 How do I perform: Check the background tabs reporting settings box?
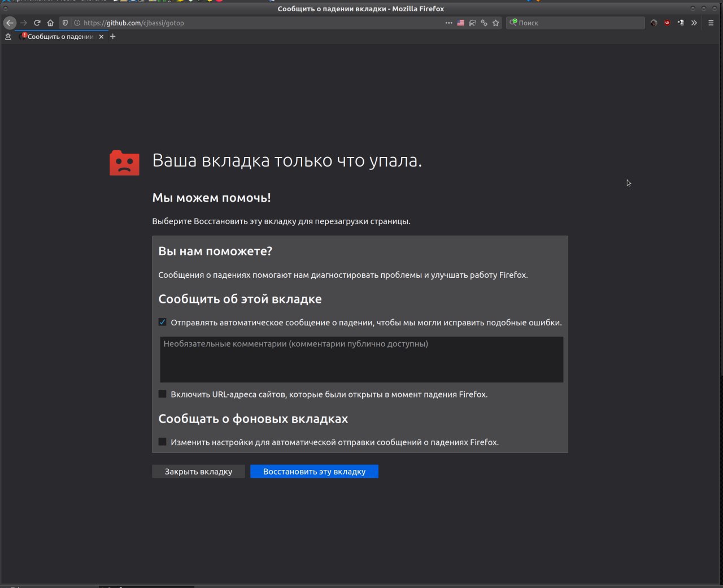[163, 442]
